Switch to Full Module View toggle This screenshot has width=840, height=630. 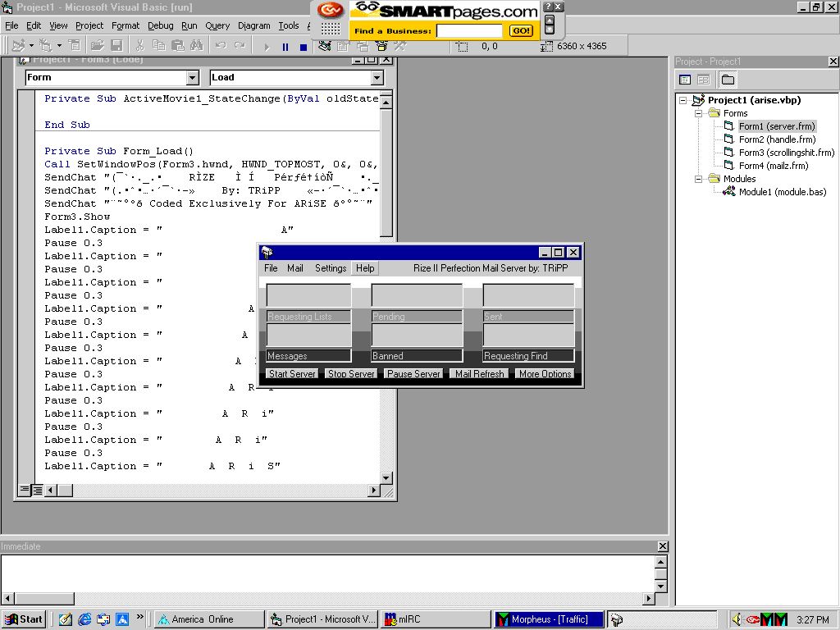point(38,491)
